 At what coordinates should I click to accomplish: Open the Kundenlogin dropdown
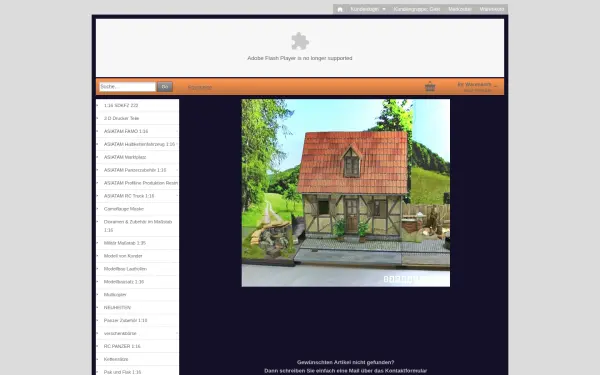[368, 9]
